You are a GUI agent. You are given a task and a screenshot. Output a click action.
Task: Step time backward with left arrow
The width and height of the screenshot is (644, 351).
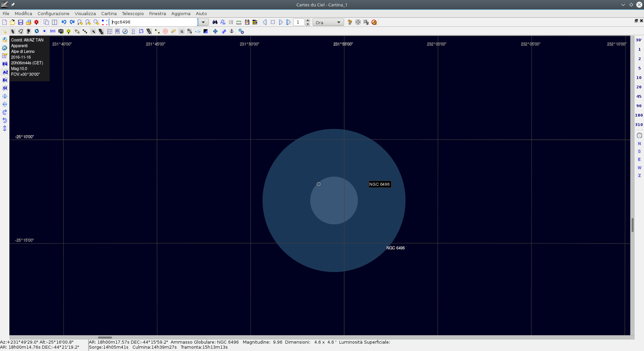(x=265, y=22)
